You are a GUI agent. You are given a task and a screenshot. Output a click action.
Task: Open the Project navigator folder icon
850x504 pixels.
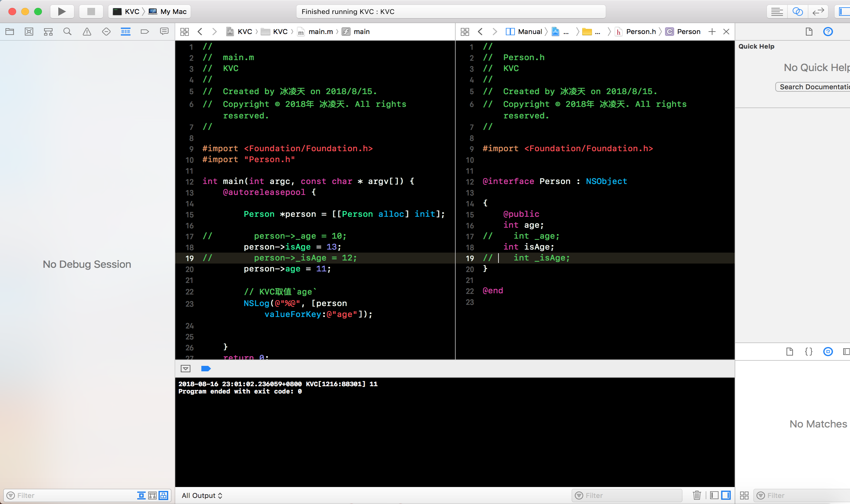pos(10,32)
